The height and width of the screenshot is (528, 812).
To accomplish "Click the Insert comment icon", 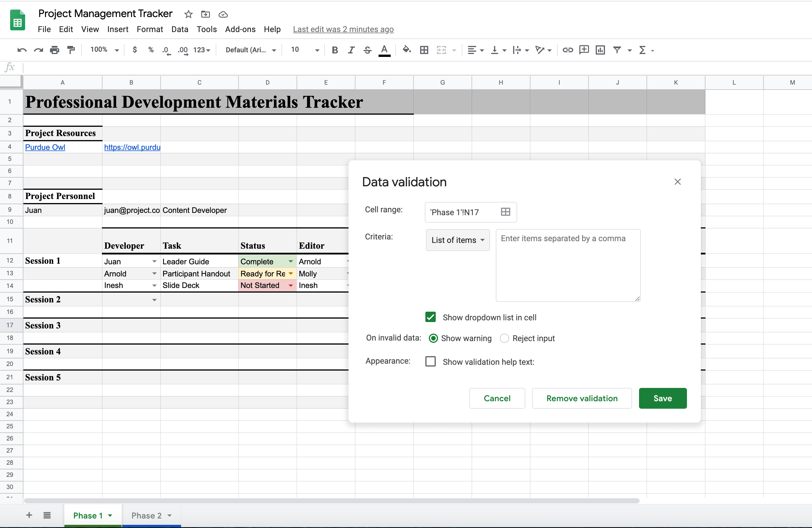I will click(584, 50).
